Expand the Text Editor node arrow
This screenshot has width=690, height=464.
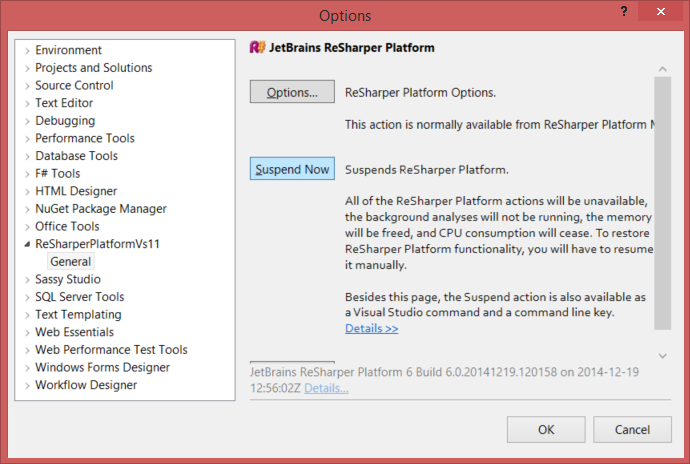point(27,104)
